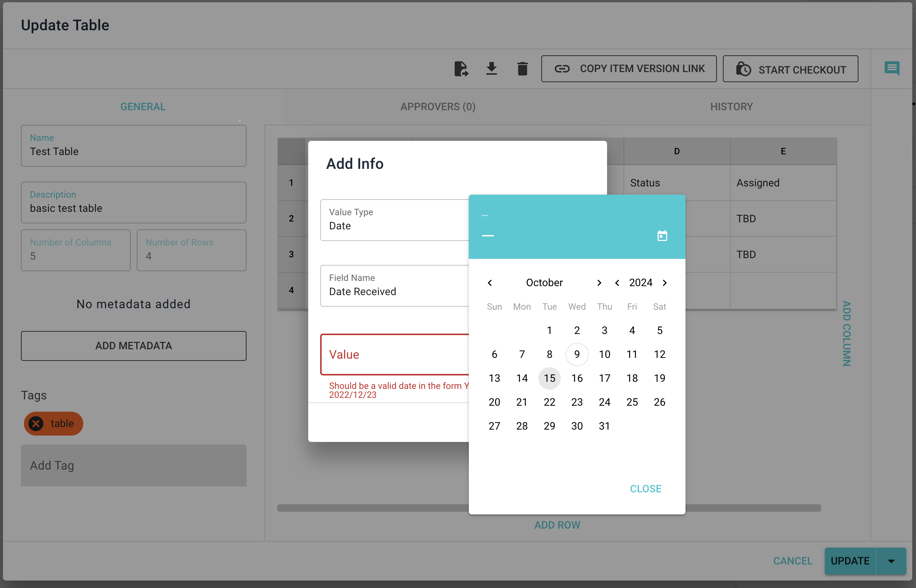The height and width of the screenshot is (588, 916).
Task: Go to previous month arrow before October
Action: pos(490,282)
